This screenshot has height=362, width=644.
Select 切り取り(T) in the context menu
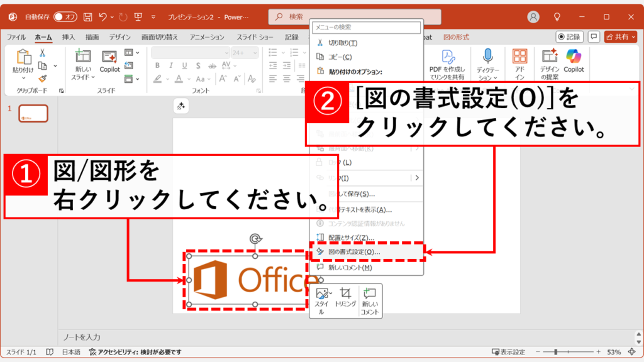367,43
